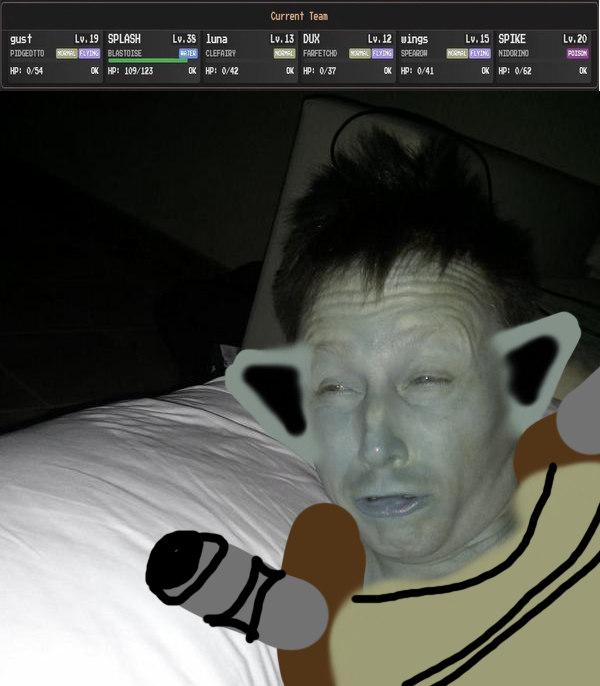The image size is (600, 686).
Task: Click the OK status on luna's card
Action: tap(290, 71)
